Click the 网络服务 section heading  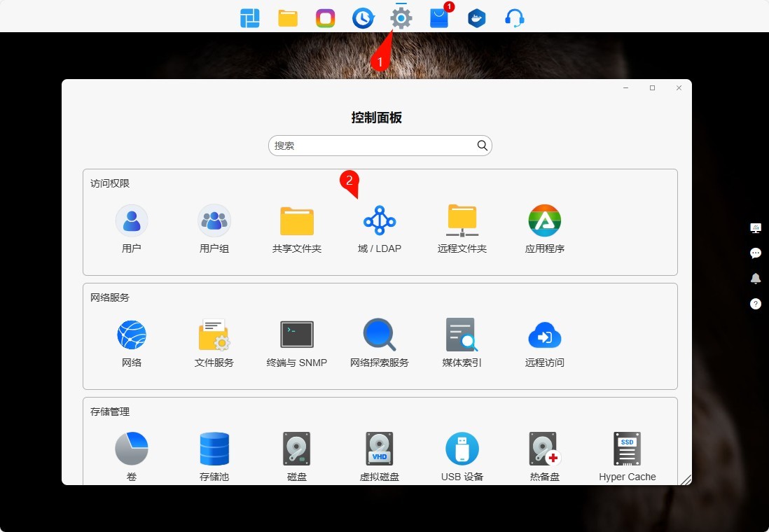pyautogui.click(x=110, y=297)
